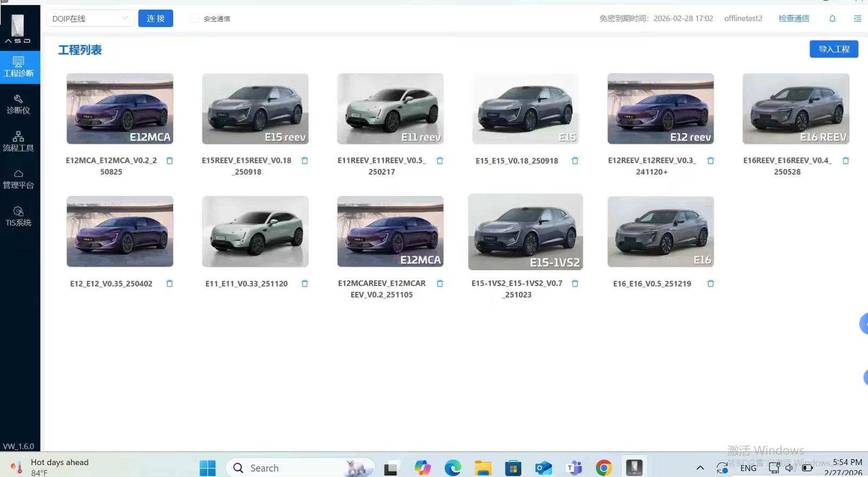Click the notification bell icon

(x=832, y=18)
